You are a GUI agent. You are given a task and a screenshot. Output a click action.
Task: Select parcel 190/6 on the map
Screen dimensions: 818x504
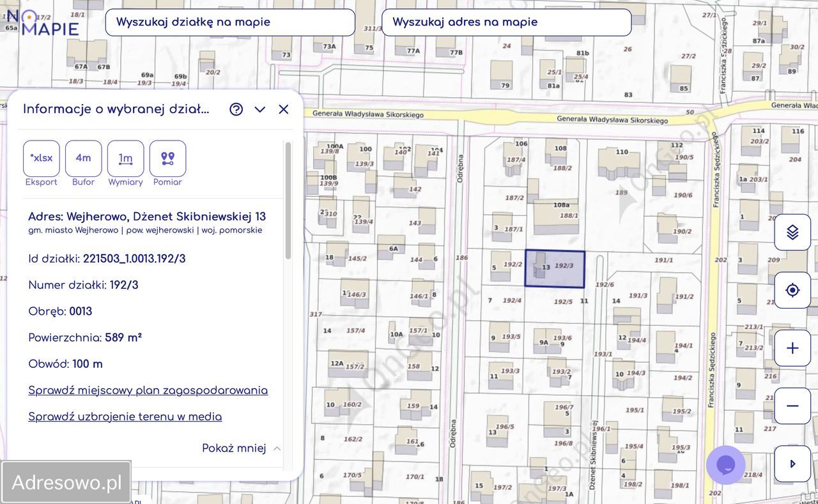(682, 195)
